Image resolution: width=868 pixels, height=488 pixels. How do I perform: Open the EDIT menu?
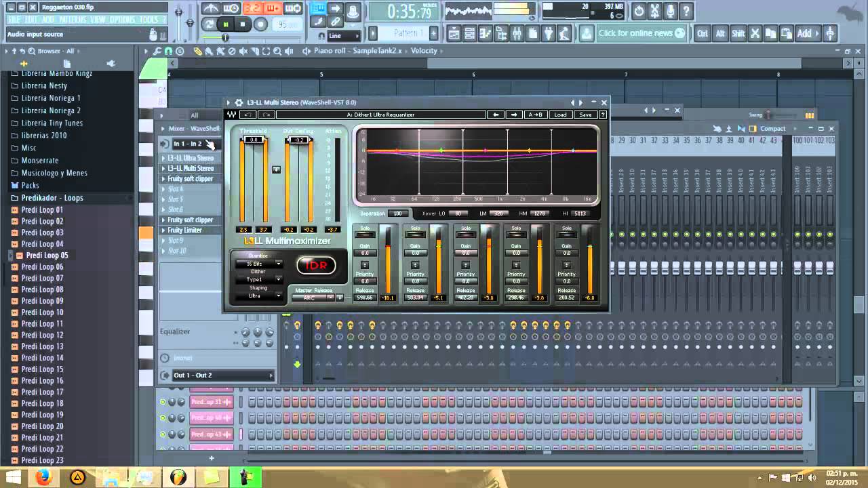(x=31, y=20)
